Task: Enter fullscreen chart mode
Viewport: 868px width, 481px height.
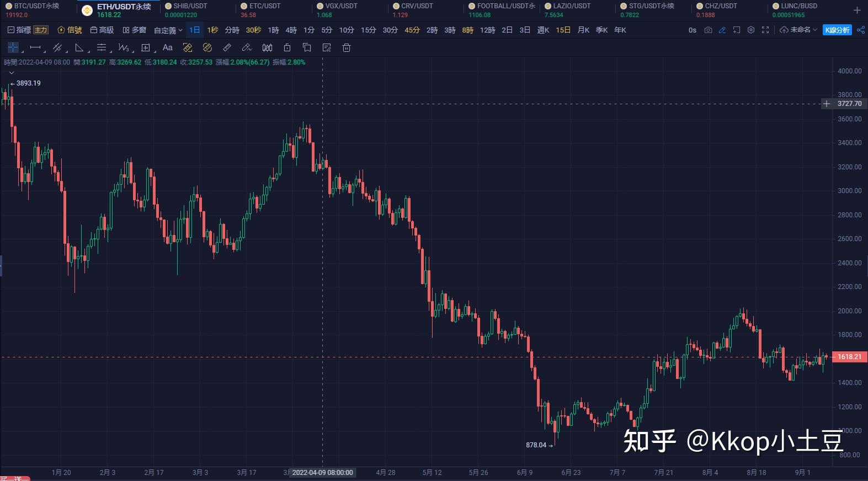Action: click(x=765, y=30)
